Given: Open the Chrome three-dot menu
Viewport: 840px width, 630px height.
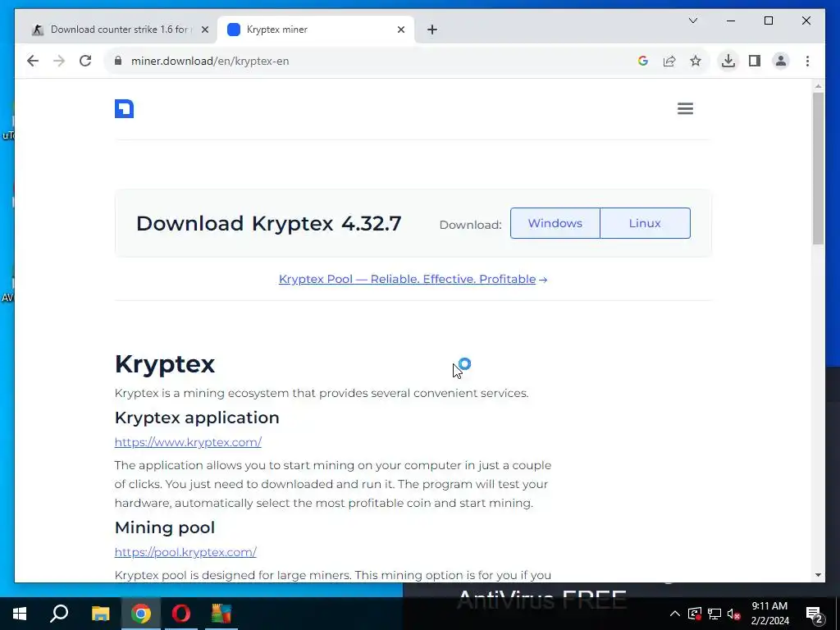Looking at the screenshot, I should 807,61.
